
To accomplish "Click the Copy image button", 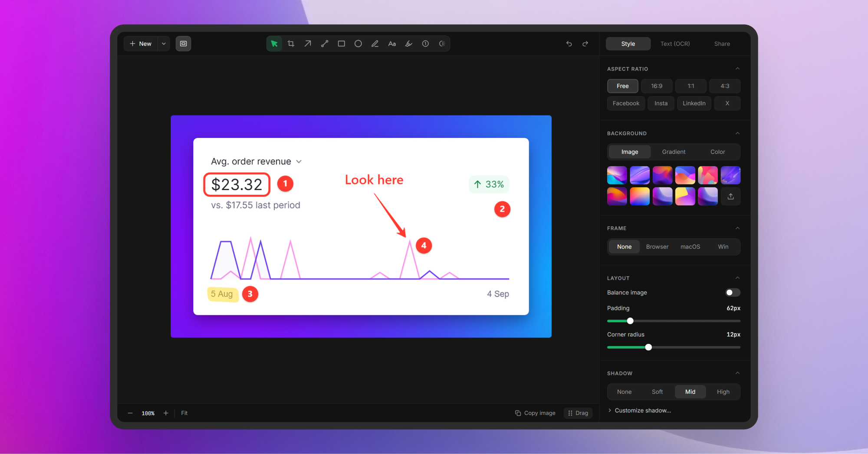I will click(x=535, y=413).
